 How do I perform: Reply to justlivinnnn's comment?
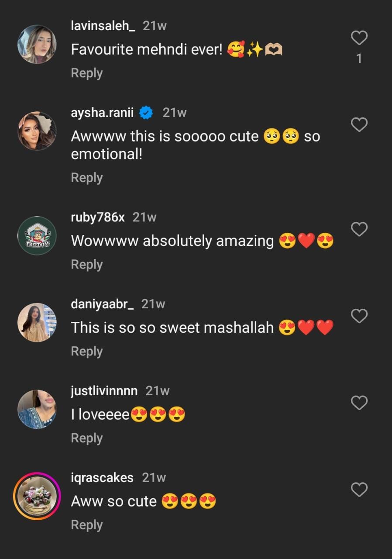[x=87, y=438]
